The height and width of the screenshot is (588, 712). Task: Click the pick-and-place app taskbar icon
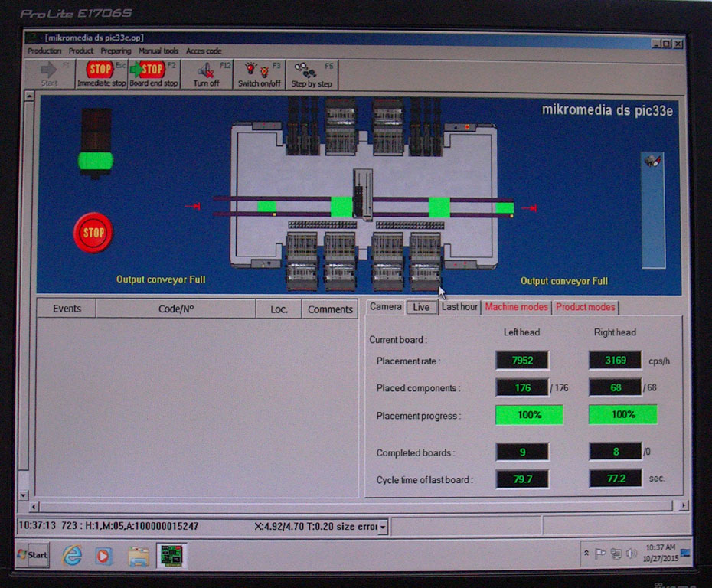click(171, 555)
